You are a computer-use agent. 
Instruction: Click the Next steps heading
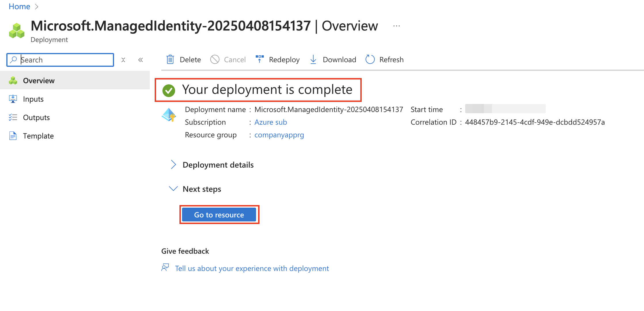click(x=202, y=189)
